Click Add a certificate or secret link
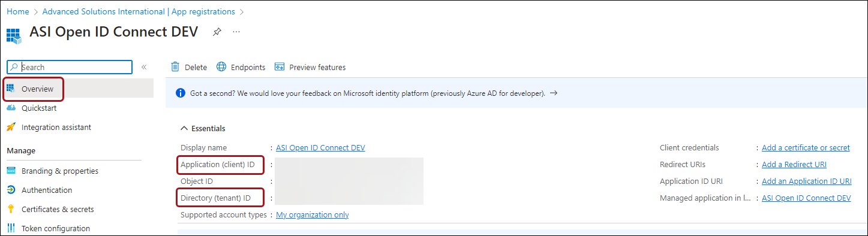Viewport: 868px width, 236px height. 806,147
